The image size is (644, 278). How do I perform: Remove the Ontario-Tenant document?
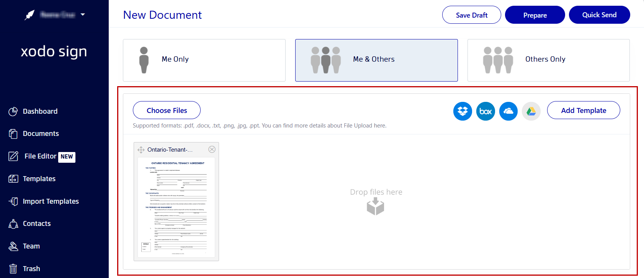(x=212, y=149)
